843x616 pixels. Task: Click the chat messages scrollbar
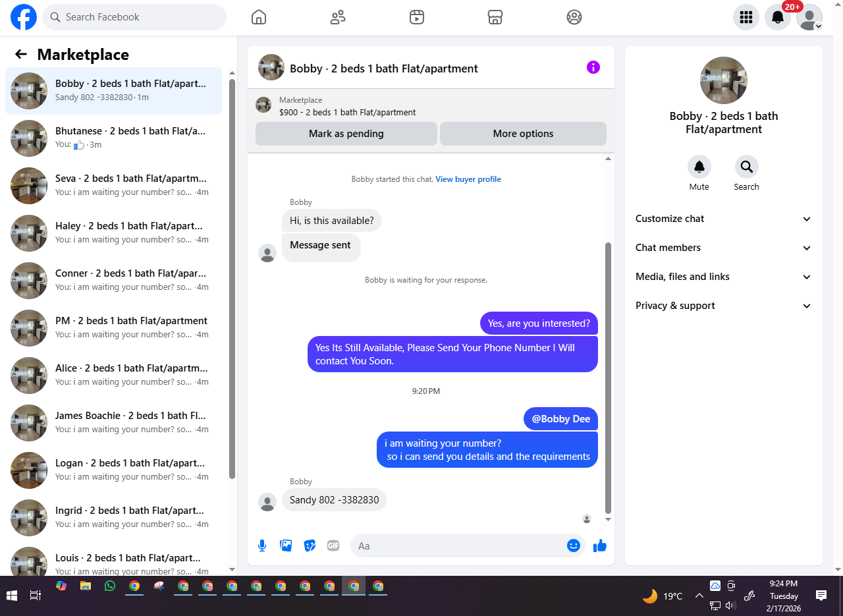[x=608, y=378]
